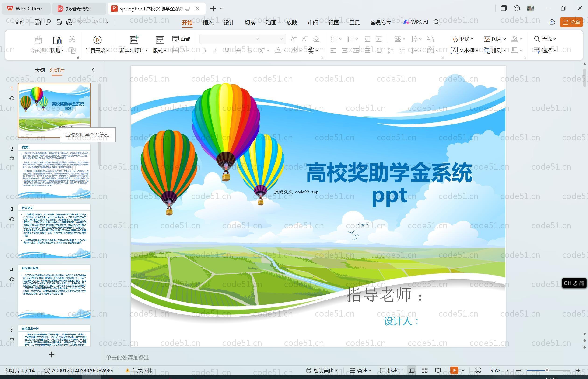Click the Share (分享) button
The width and height of the screenshot is (588, 379).
(571, 22)
